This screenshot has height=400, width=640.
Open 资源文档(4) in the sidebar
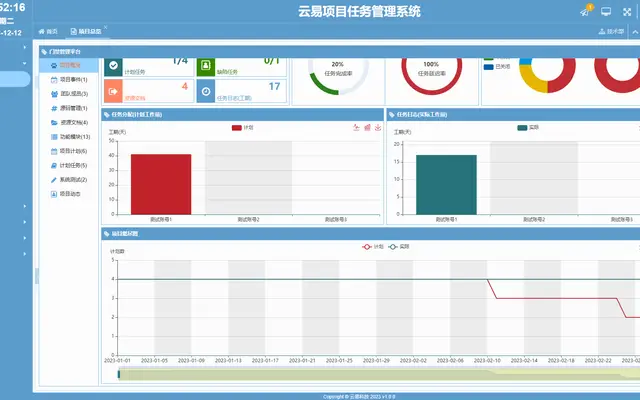coord(69,122)
